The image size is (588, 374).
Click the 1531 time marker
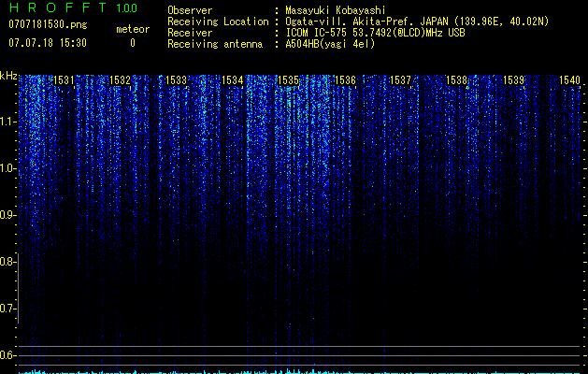65,80
